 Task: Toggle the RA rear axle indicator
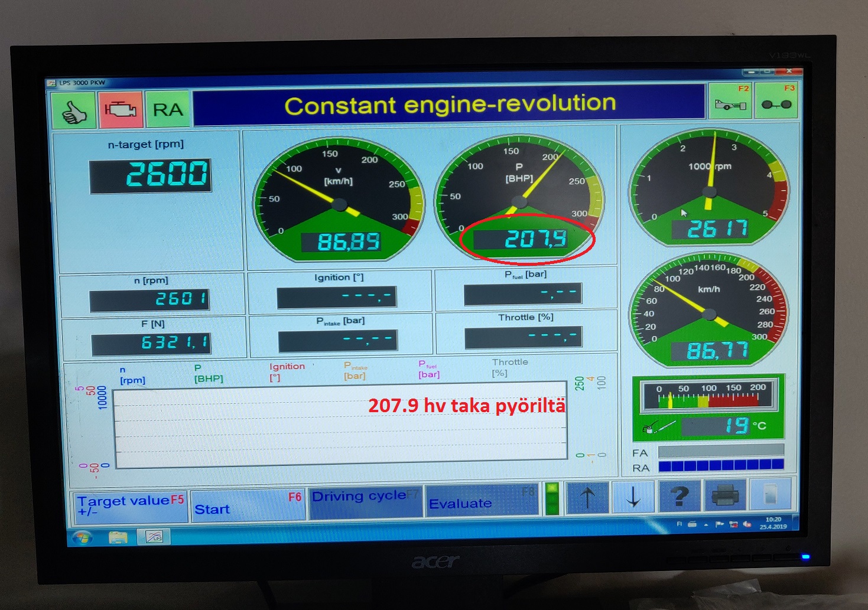(168, 110)
